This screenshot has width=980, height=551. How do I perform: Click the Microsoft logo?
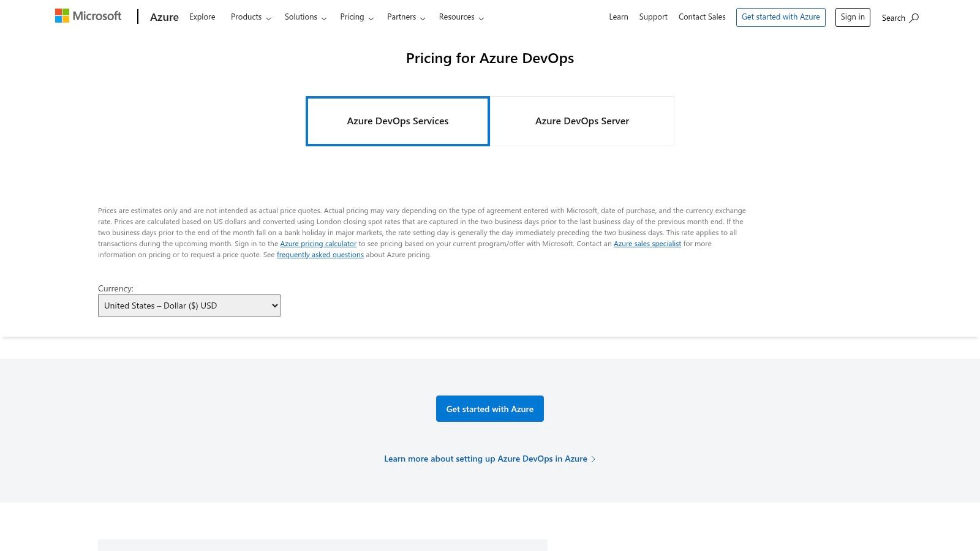[x=88, y=15]
